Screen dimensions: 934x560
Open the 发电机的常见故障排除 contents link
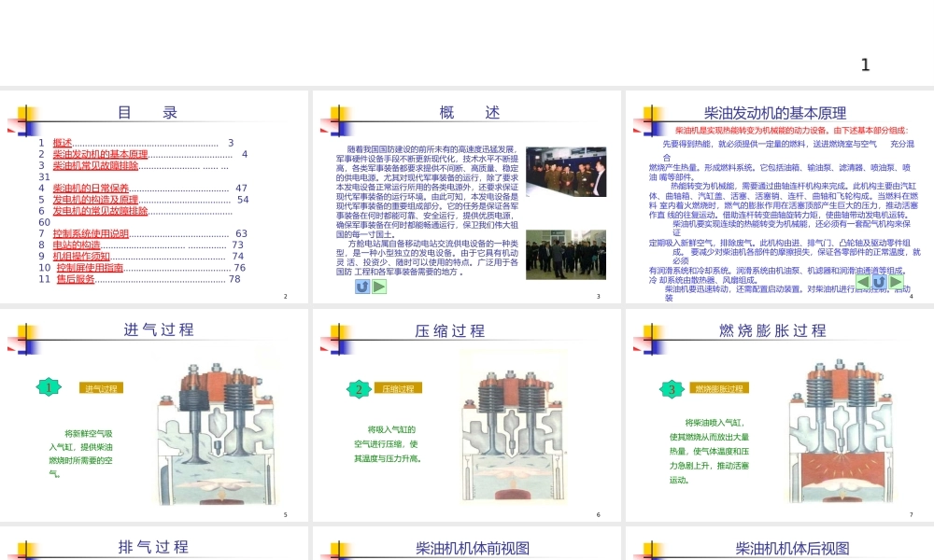click(100, 211)
